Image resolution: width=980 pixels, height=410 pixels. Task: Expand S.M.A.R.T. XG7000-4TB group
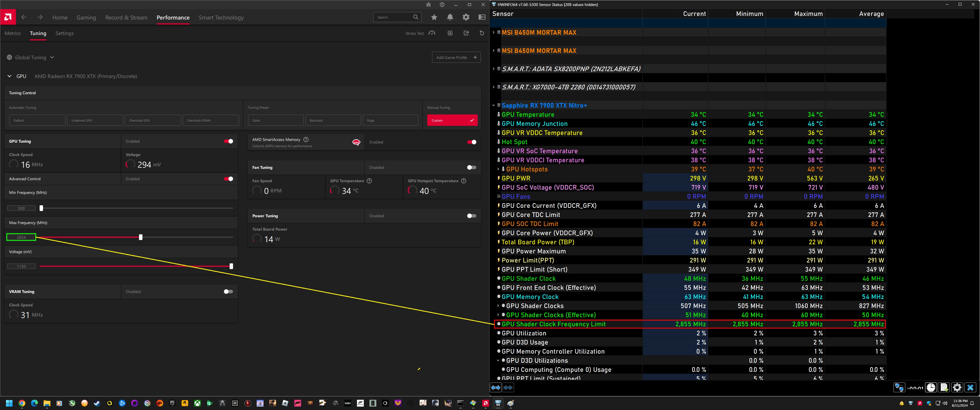[493, 87]
